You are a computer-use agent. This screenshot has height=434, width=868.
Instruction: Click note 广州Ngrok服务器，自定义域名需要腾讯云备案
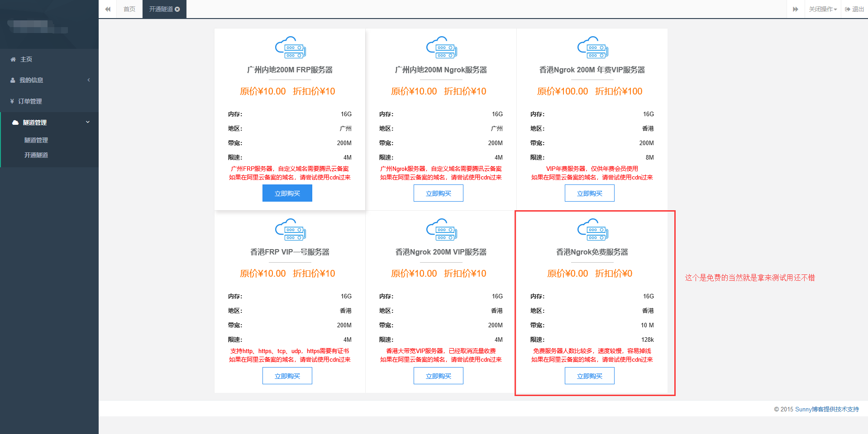tap(441, 169)
